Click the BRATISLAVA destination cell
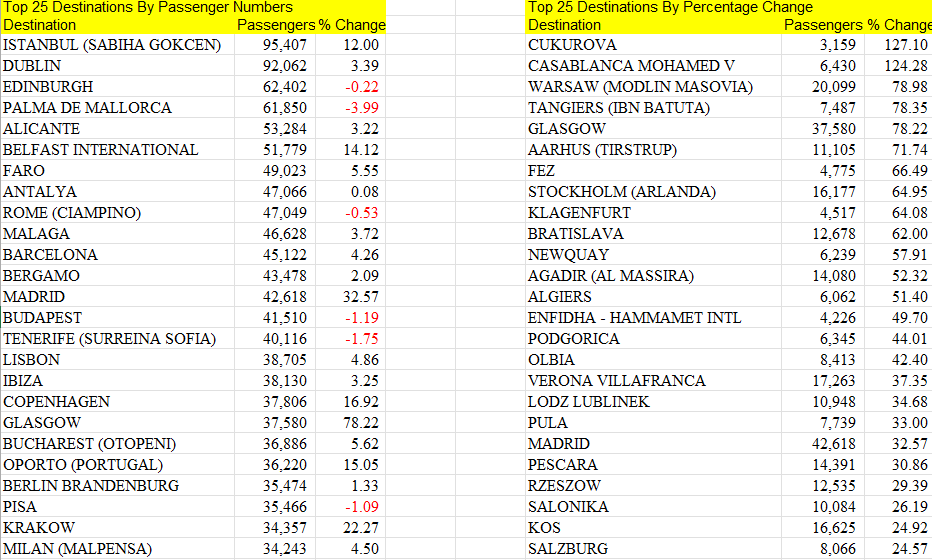Screen dimensions: 932x560 653,234
